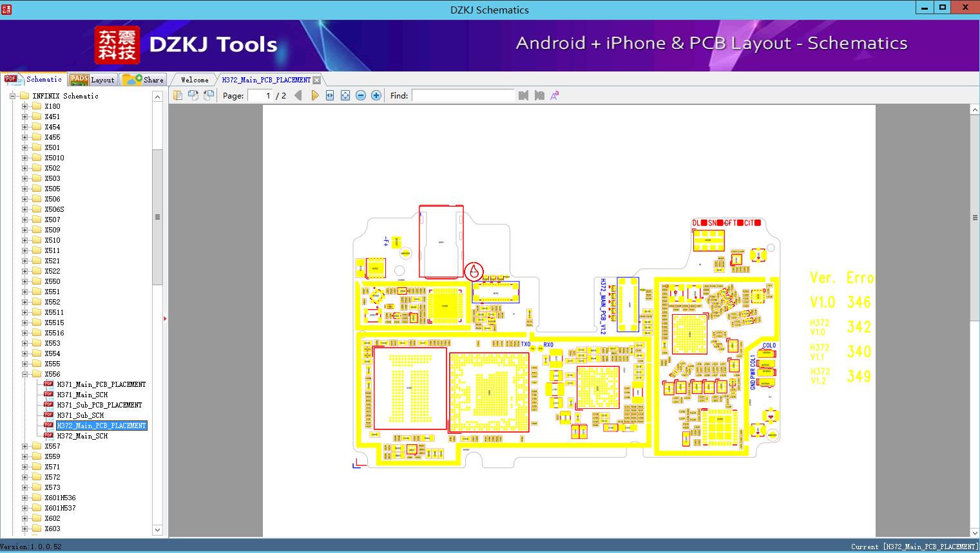Select the X454 folder label
Viewport: 980px width, 553px height.
pyautogui.click(x=52, y=127)
